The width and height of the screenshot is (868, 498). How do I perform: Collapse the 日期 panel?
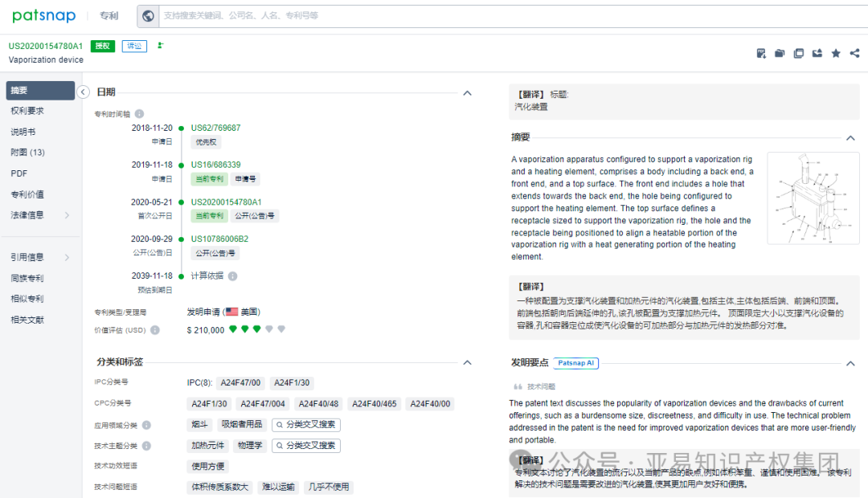pos(467,92)
